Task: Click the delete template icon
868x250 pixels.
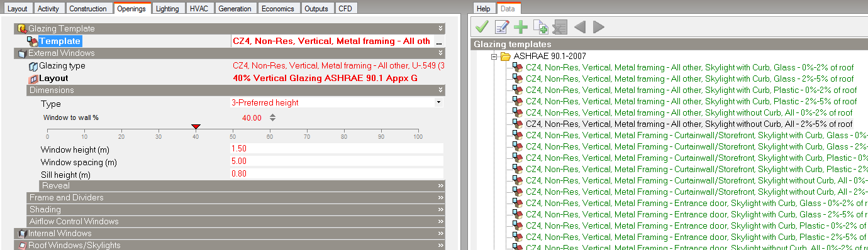Action: coord(560,27)
